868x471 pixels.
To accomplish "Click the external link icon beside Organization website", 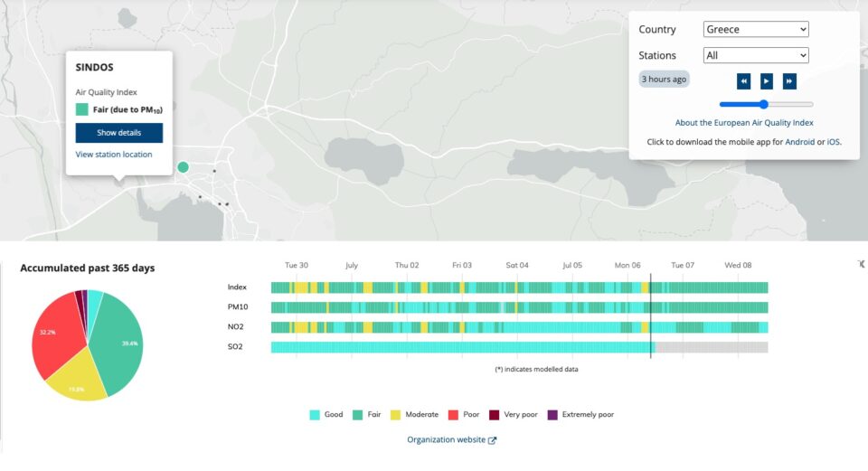I will (492, 440).
